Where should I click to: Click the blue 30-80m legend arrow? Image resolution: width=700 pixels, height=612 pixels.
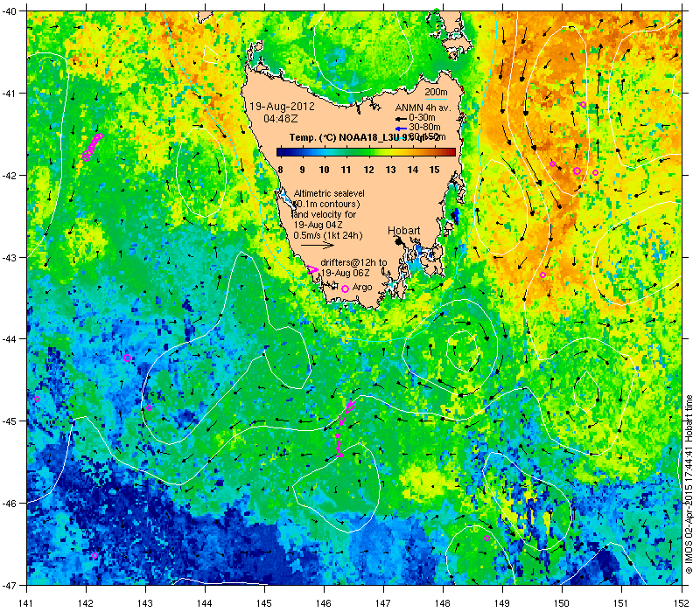tap(401, 128)
